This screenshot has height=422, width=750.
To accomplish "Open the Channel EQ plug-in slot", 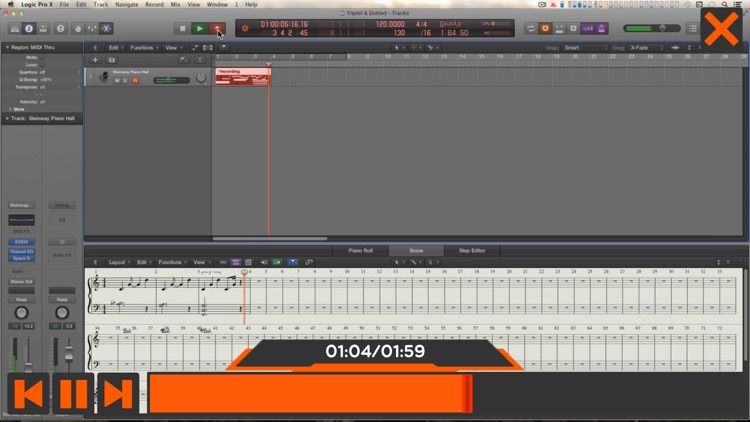I will [x=21, y=252].
